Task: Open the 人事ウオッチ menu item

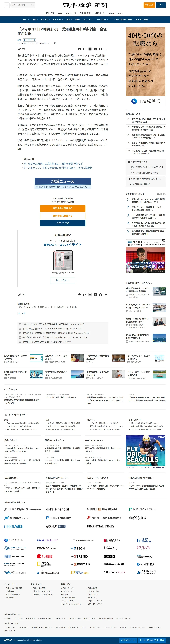Action: pos(99,13)
